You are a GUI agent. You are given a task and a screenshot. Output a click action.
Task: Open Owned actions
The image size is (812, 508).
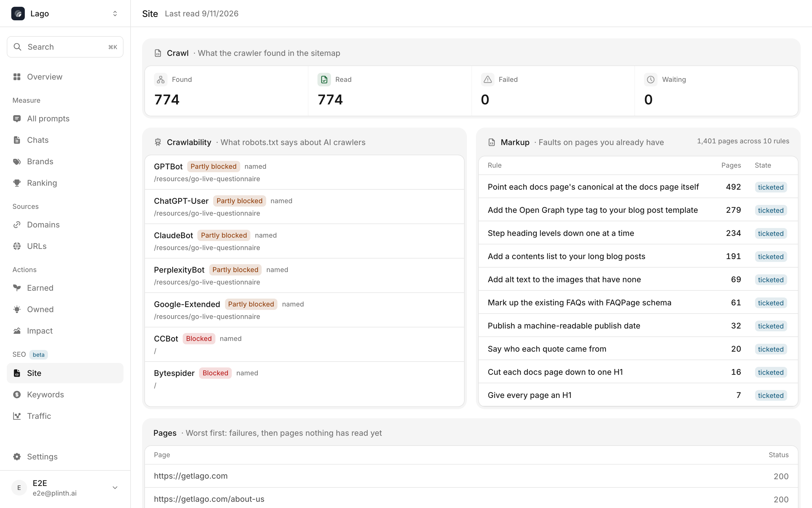pyautogui.click(x=65, y=309)
